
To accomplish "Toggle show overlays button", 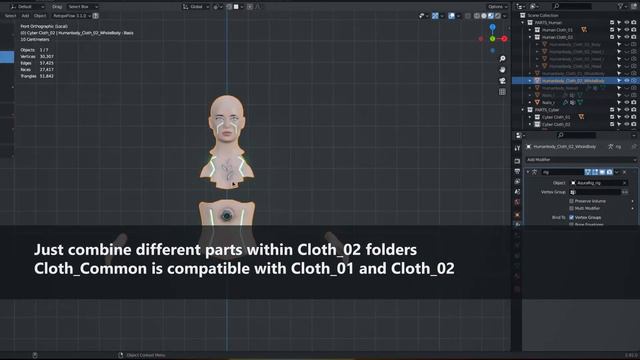I will [x=451, y=16].
